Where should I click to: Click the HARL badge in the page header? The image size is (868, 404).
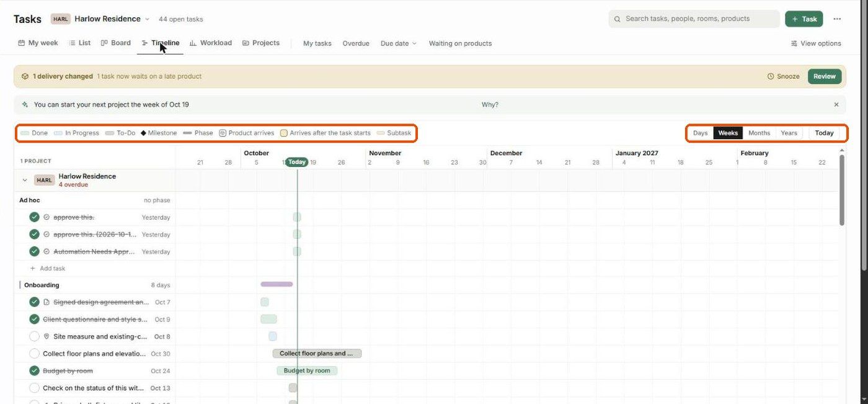point(61,19)
